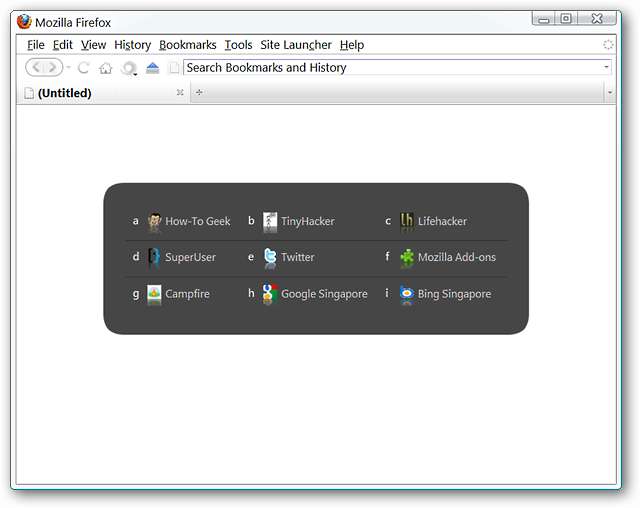Go forward using the forward arrow
The width and height of the screenshot is (640, 508).
coord(53,67)
